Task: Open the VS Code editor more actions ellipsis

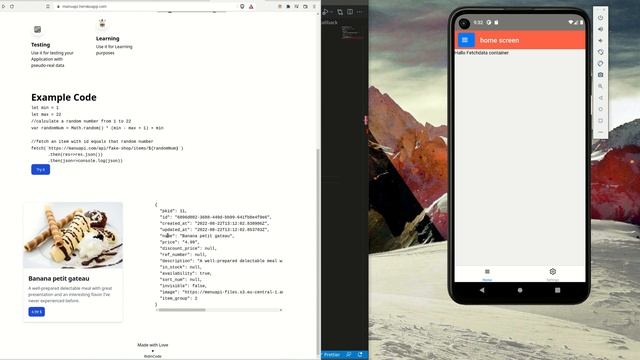Action: [360, 12]
